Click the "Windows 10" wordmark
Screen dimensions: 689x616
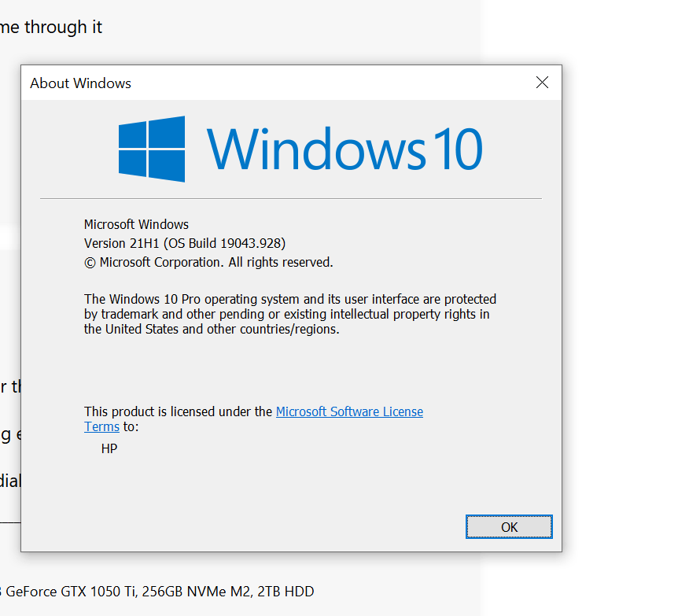tap(344, 149)
